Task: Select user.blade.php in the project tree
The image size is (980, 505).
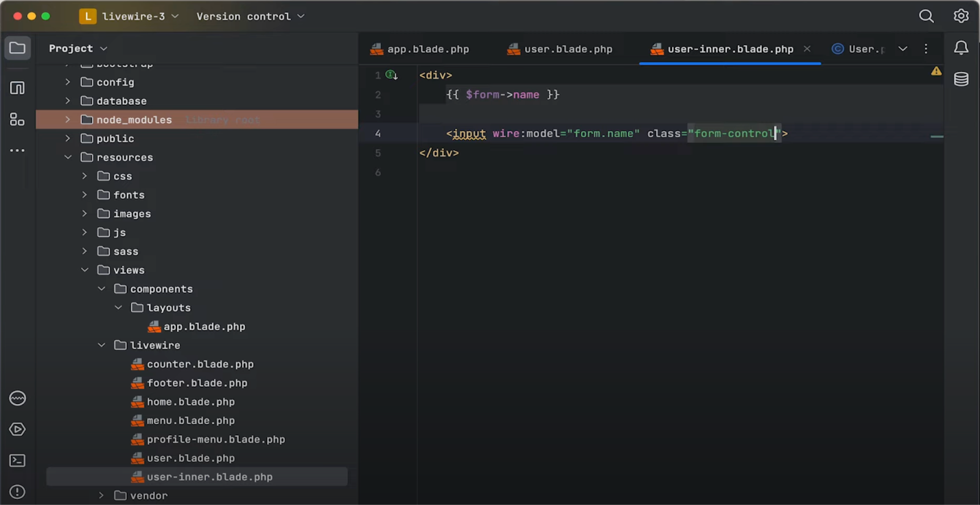Action: tap(183, 458)
